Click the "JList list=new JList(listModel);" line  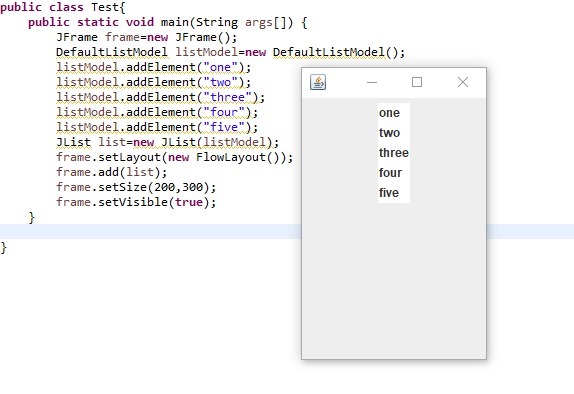[x=167, y=142]
